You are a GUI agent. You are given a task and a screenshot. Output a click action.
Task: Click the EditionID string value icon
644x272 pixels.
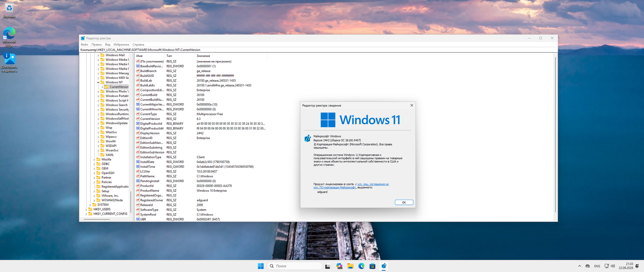point(138,138)
